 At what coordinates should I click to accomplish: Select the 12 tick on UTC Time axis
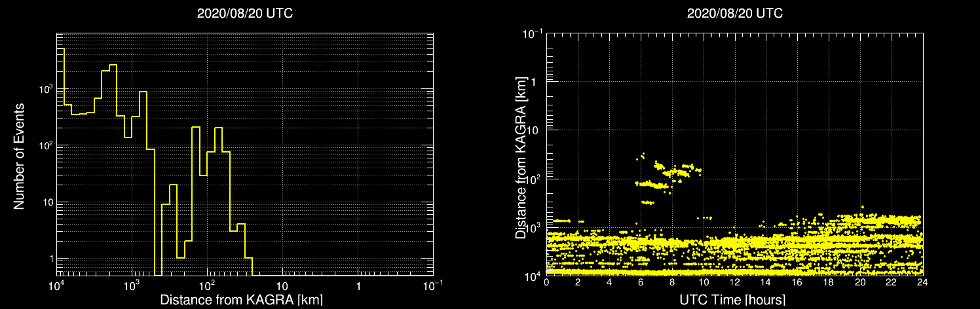pyautogui.click(x=734, y=283)
